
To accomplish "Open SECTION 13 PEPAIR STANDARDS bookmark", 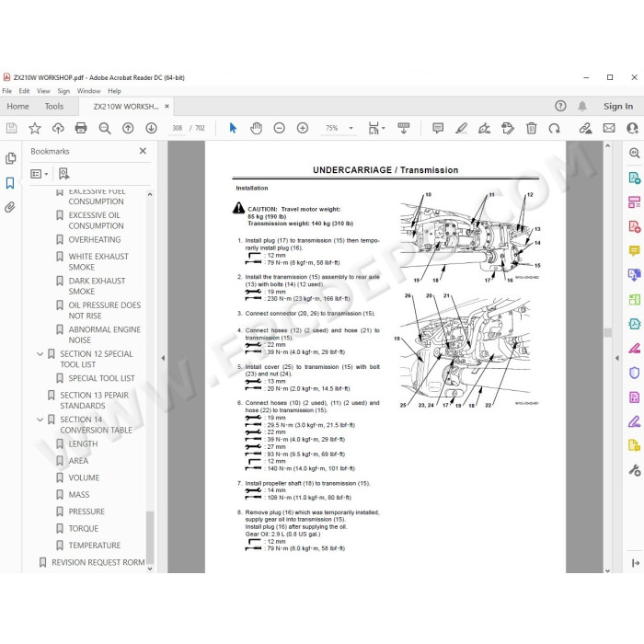I will [95, 400].
